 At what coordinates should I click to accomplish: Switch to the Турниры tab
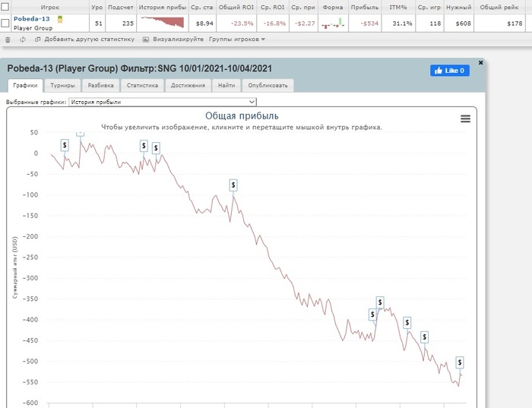pos(62,85)
